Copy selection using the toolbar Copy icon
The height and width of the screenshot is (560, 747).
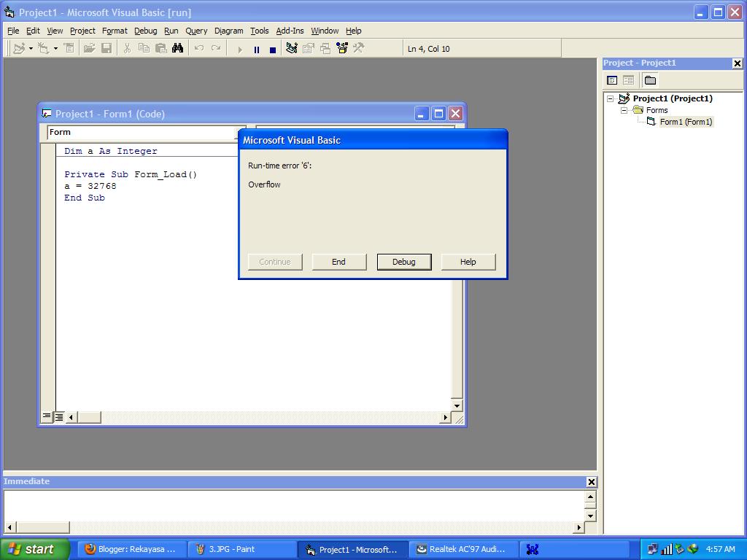(x=143, y=48)
